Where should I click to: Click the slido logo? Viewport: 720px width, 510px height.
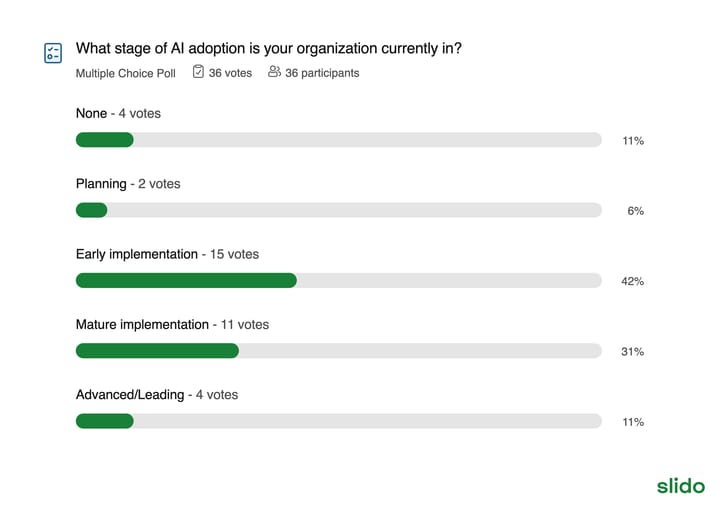(x=681, y=486)
